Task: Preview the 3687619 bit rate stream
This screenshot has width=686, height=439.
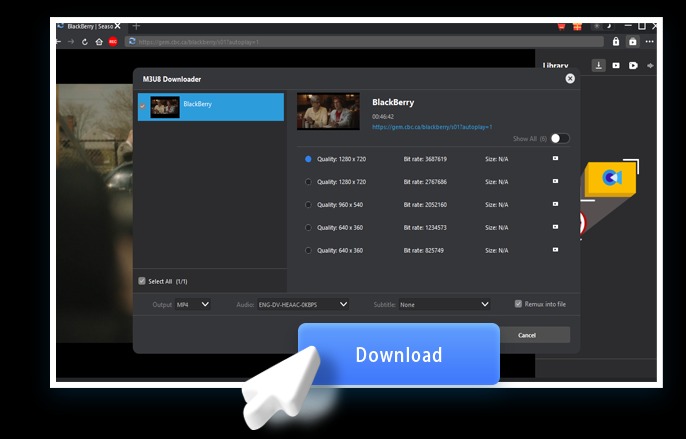Action: [x=555, y=158]
